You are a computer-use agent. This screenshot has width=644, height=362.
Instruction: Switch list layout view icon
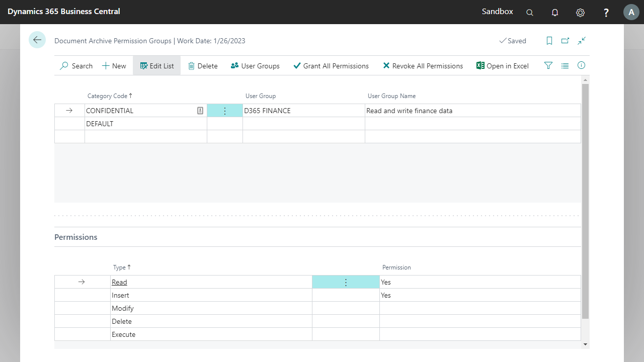(565, 65)
